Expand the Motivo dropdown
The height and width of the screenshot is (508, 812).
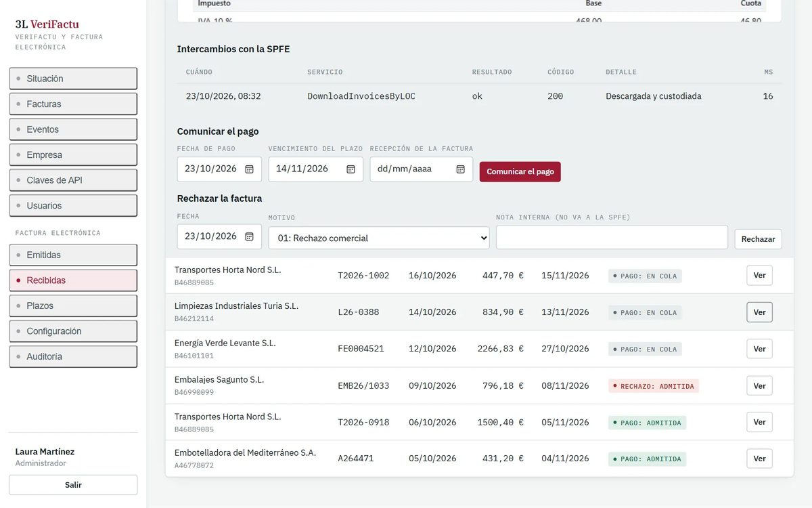coord(379,238)
